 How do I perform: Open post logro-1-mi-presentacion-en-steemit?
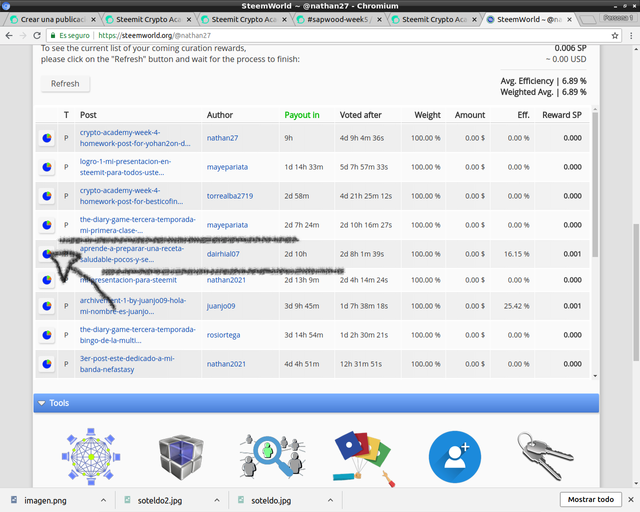(x=125, y=167)
